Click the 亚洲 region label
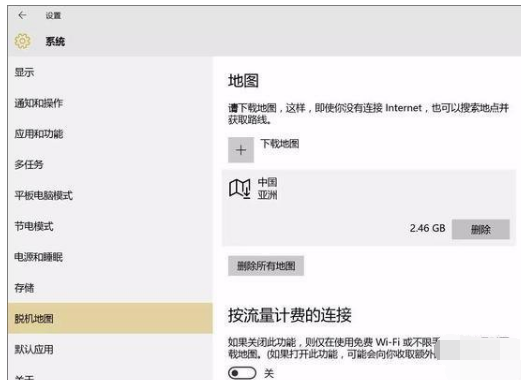 pyautogui.click(x=267, y=195)
